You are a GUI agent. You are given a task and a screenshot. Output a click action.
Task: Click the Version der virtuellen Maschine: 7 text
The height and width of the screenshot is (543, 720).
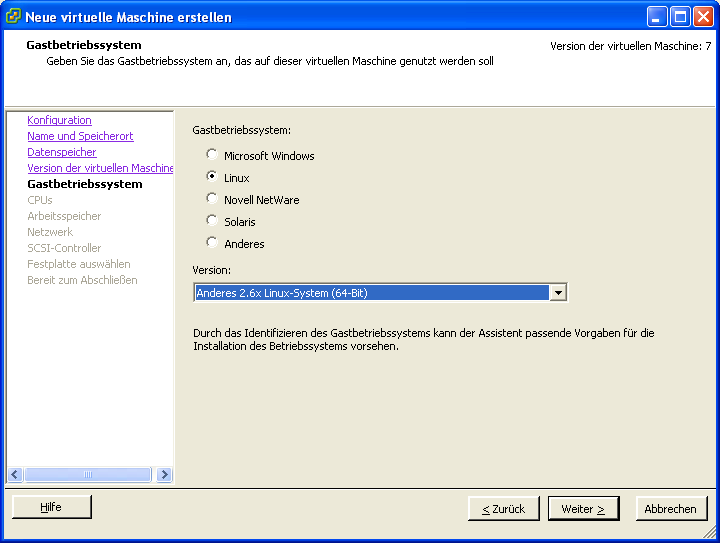pos(631,46)
